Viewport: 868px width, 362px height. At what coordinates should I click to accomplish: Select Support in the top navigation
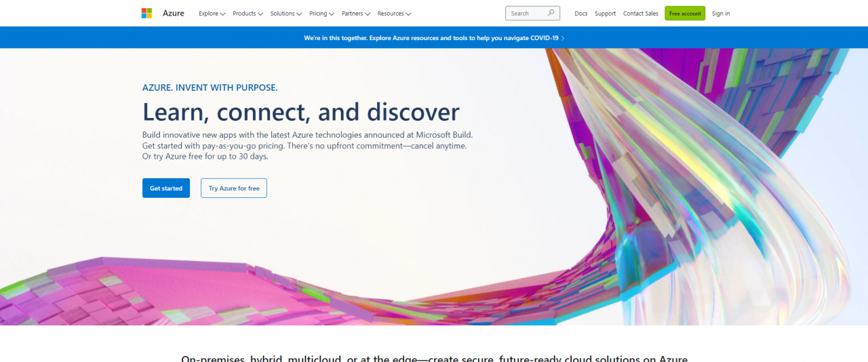coord(606,14)
